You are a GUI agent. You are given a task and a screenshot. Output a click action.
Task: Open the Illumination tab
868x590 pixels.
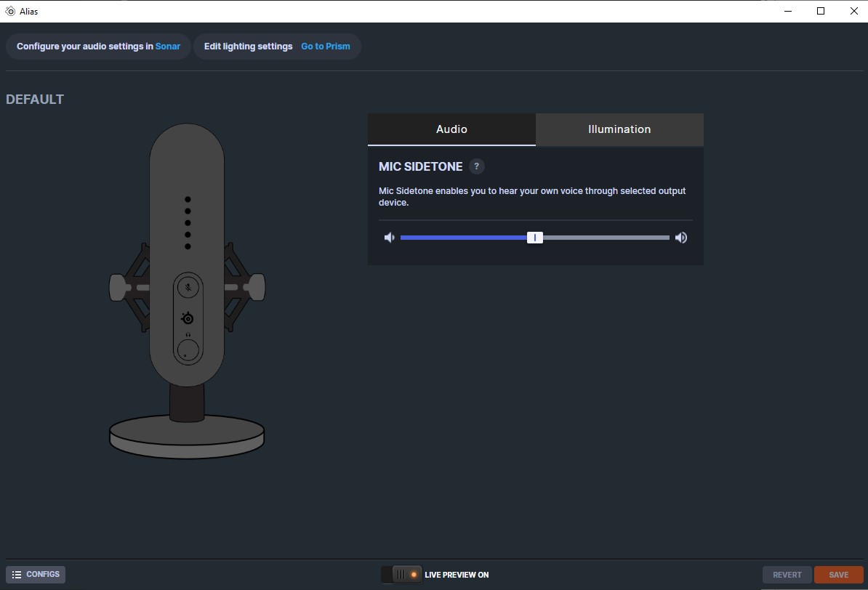(x=619, y=129)
